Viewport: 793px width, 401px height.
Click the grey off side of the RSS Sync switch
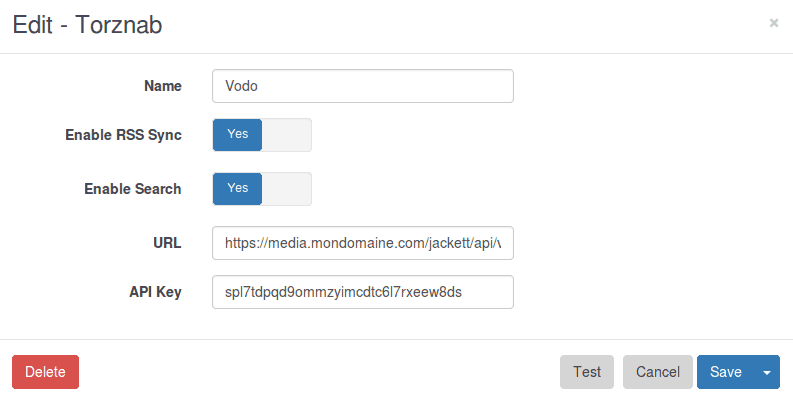coord(287,135)
